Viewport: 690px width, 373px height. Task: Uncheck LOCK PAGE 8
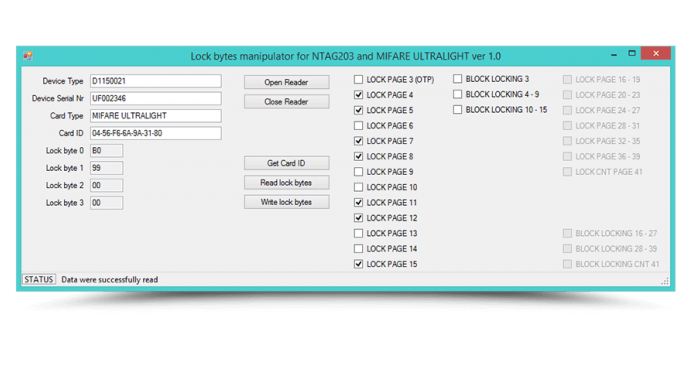[359, 157]
